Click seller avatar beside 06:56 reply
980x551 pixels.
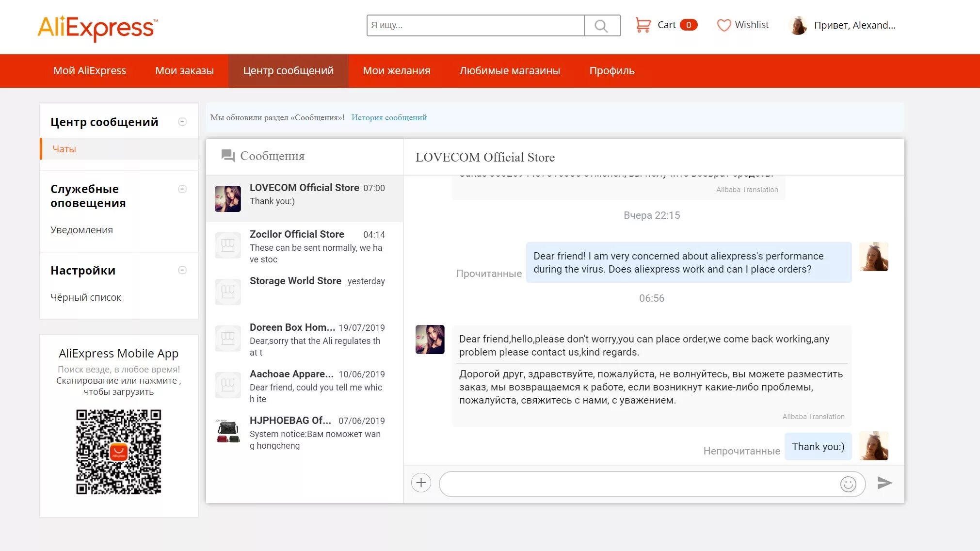point(430,340)
